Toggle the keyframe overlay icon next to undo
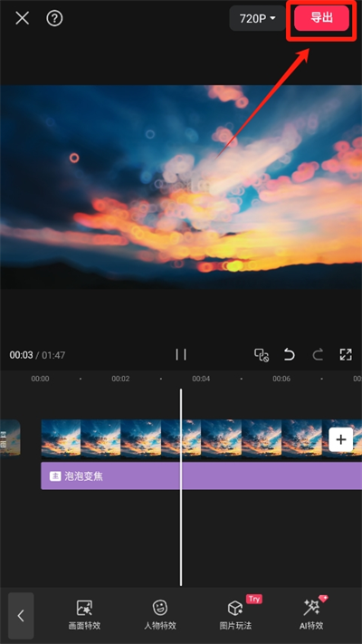Image resolution: width=362 pixels, height=644 pixels. 262,355
